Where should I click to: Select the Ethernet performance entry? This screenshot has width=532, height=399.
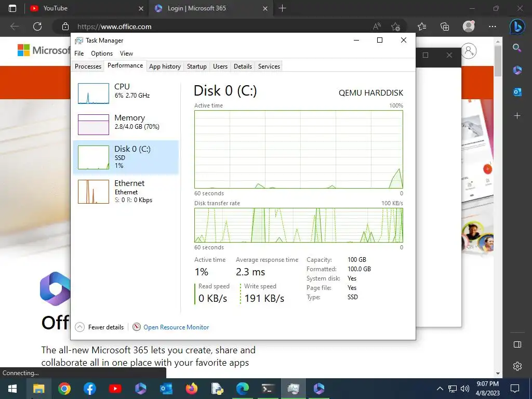126,192
